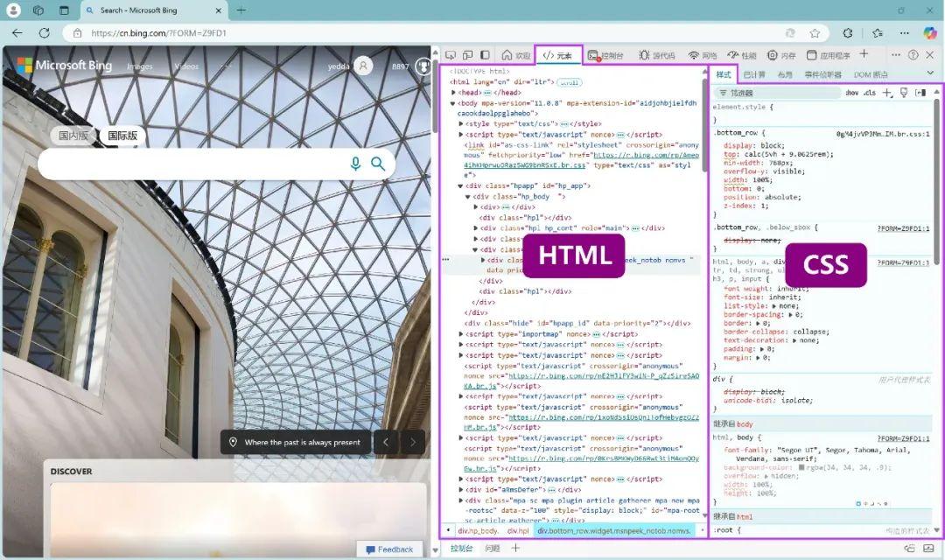Click the Feedback button on Bing page
Viewport: 945px width, 560px height.
pos(389,549)
